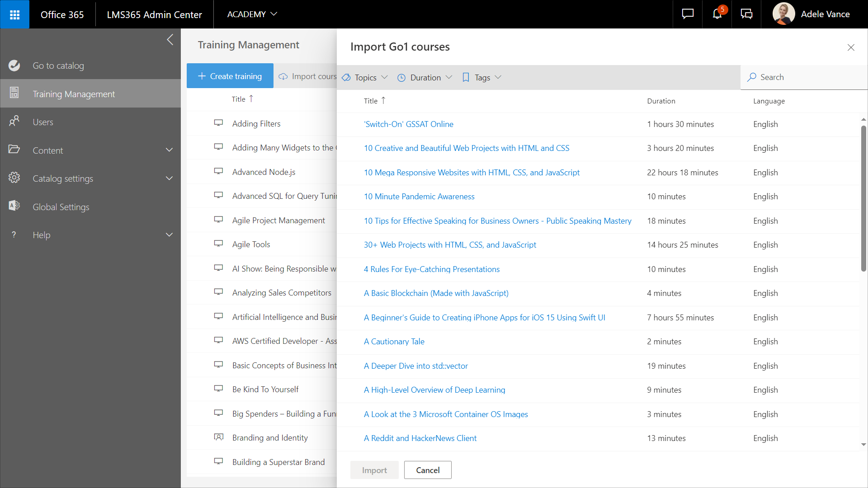Click the Go to catalog icon

click(x=14, y=66)
